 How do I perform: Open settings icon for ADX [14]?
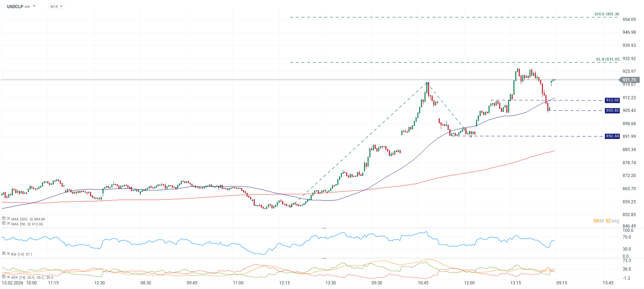(4, 277)
